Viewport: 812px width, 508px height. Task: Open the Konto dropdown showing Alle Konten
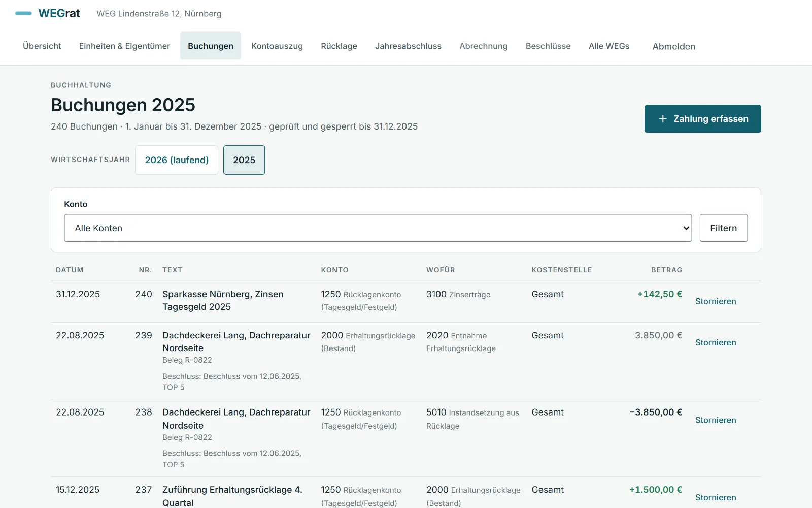click(x=378, y=228)
